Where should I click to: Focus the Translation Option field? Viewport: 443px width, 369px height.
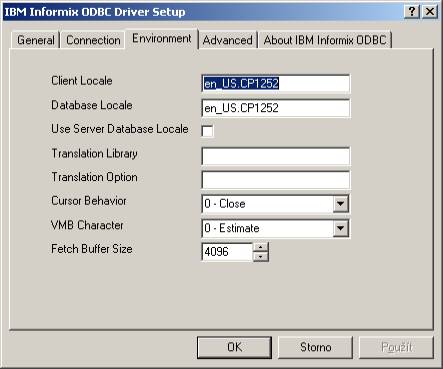tap(276, 180)
